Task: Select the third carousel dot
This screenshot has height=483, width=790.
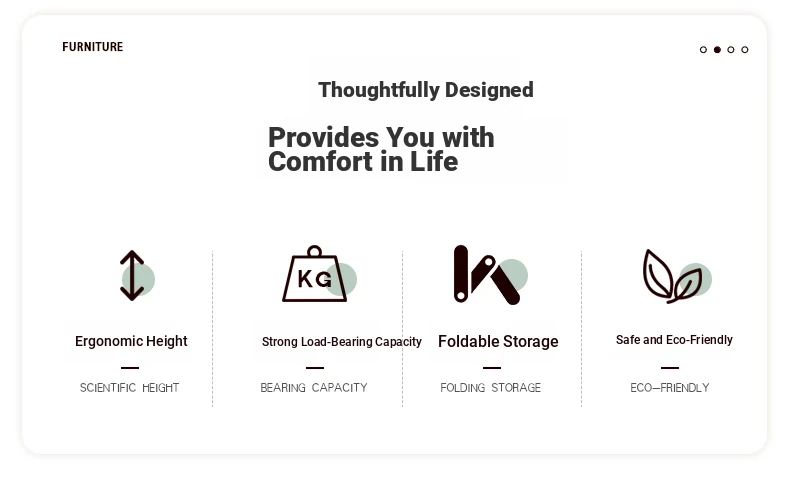Action: click(731, 50)
